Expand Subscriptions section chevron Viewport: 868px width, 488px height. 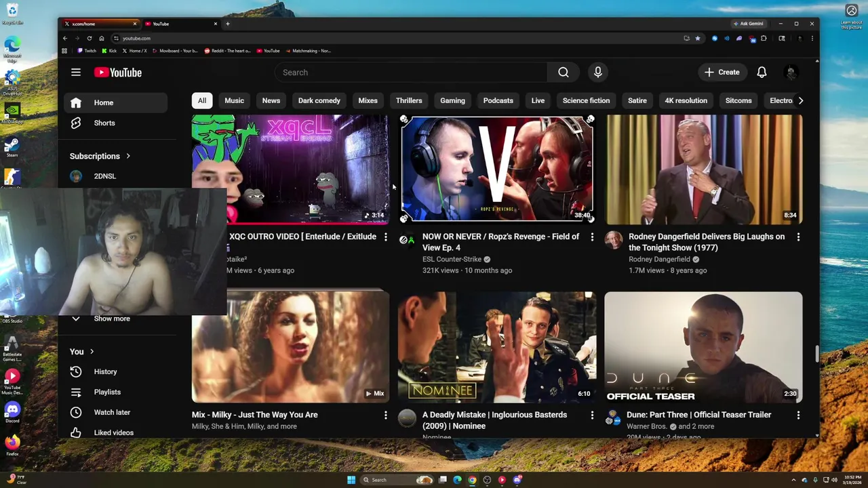tap(127, 156)
